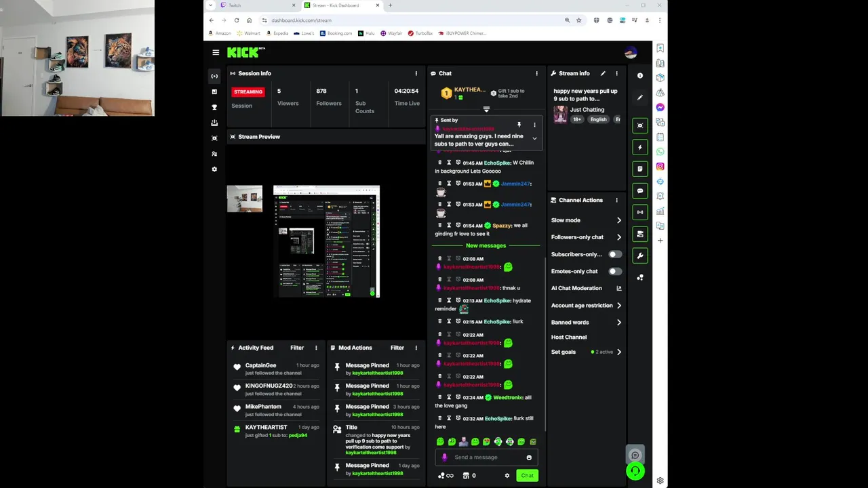Open chat settings gear icon
This screenshot has height=488, width=868.
pos(507,476)
